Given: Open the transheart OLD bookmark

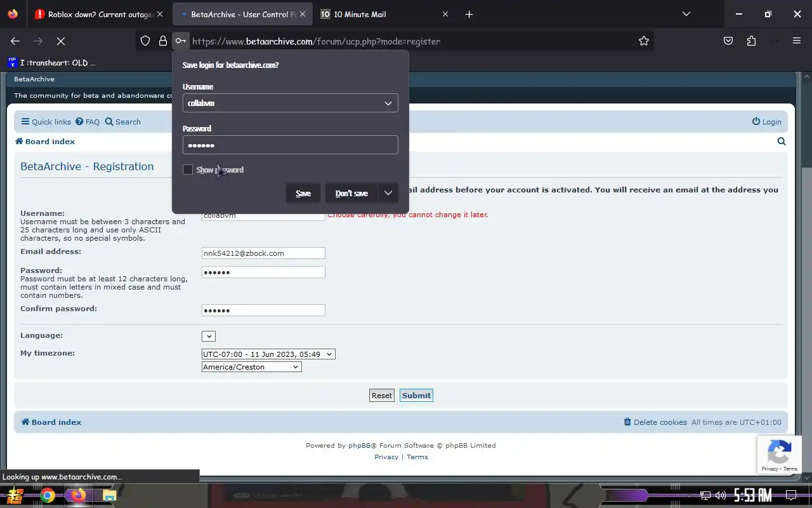Looking at the screenshot, I should click(51, 63).
